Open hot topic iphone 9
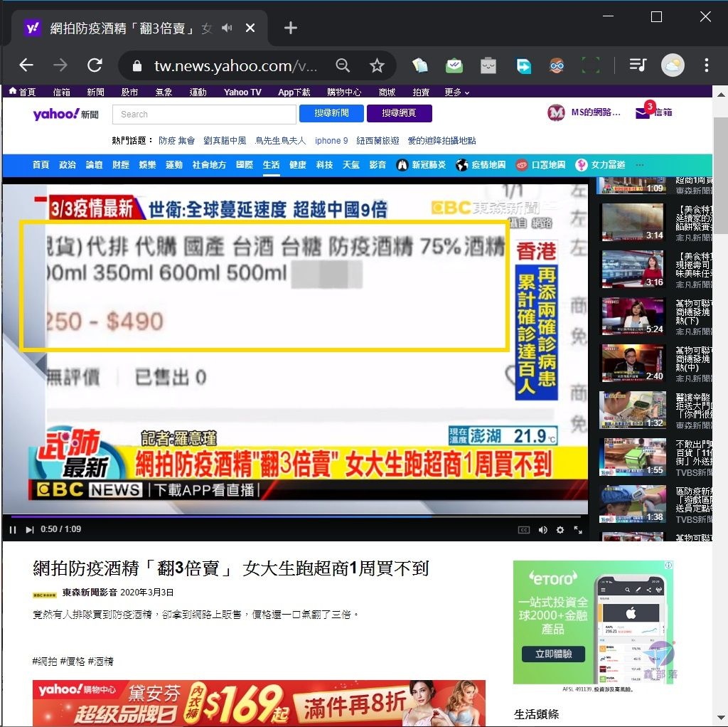The image size is (728, 727). point(331,141)
